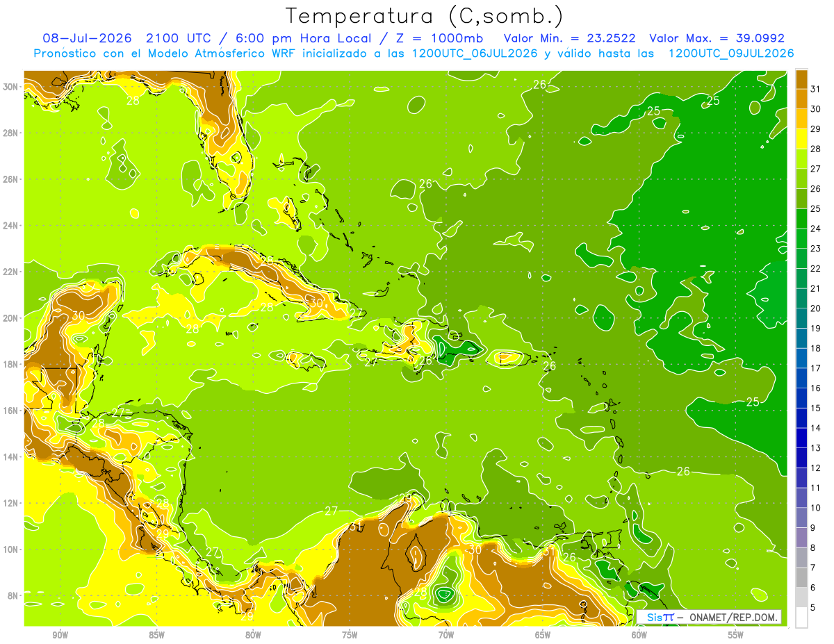Click the color bar label '11'
The image size is (834, 644).
pyautogui.click(x=817, y=488)
